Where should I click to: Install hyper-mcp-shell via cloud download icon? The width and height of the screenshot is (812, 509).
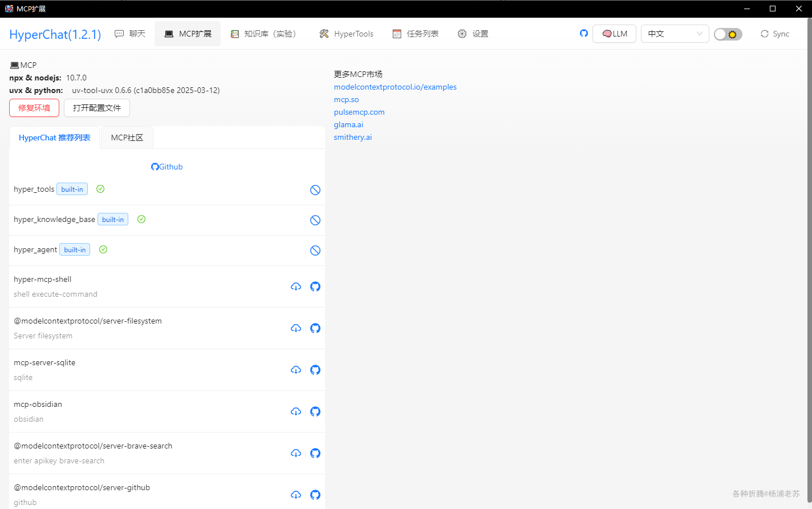coord(296,286)
